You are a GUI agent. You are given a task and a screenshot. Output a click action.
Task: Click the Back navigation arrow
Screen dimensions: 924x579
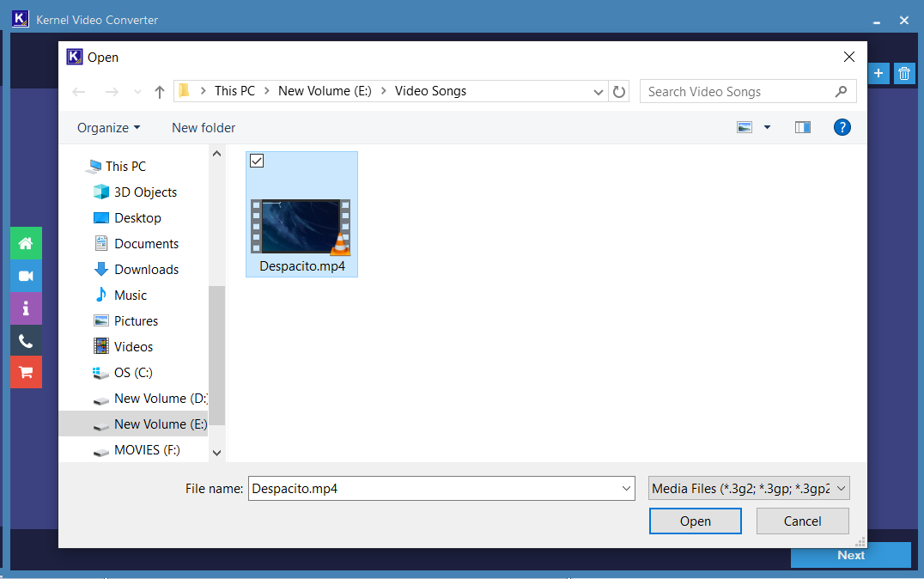point(79,92)
